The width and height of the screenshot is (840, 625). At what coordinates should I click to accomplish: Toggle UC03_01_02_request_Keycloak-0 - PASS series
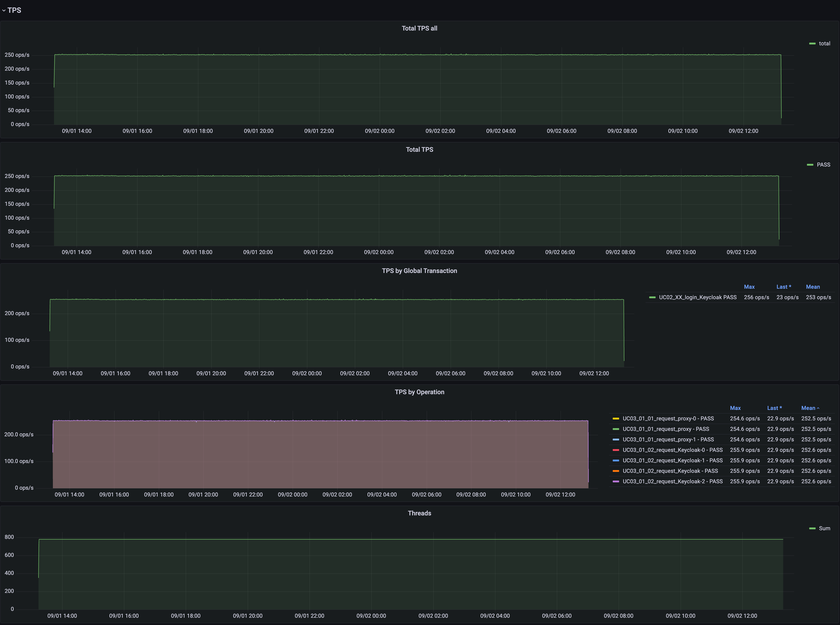coord(673,450)
